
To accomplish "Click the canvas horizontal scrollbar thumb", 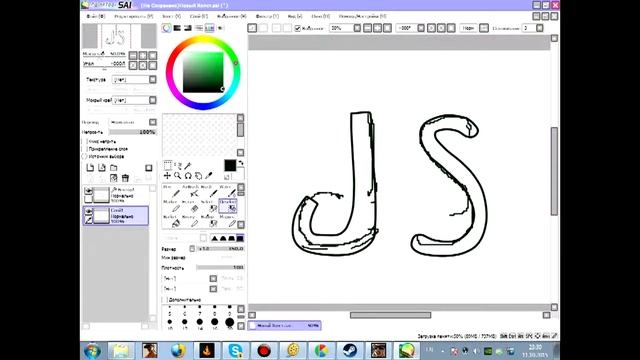I will (390, 315).
